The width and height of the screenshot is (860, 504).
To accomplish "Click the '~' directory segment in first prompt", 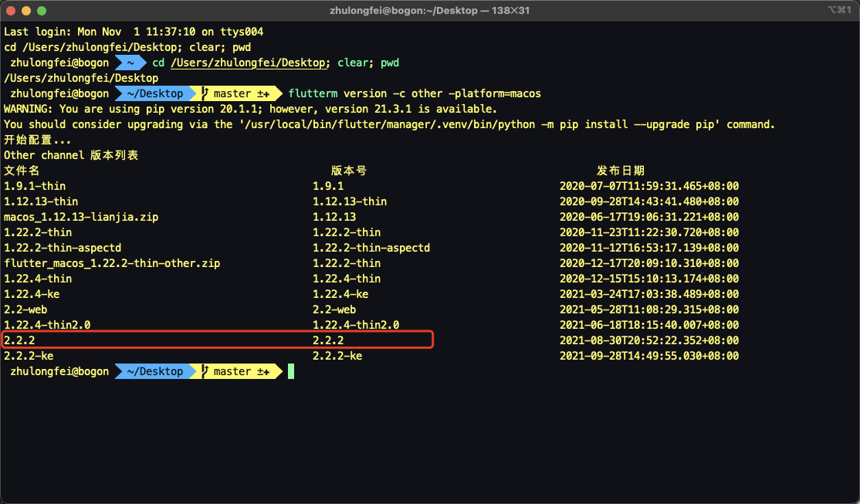I will 130,63.
